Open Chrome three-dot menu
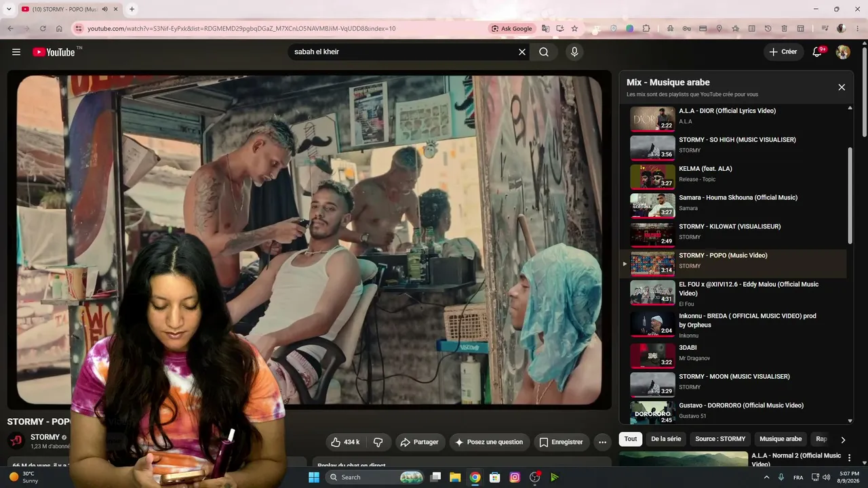The height and width of the screenshot is (488, 868). pos(856,28)
